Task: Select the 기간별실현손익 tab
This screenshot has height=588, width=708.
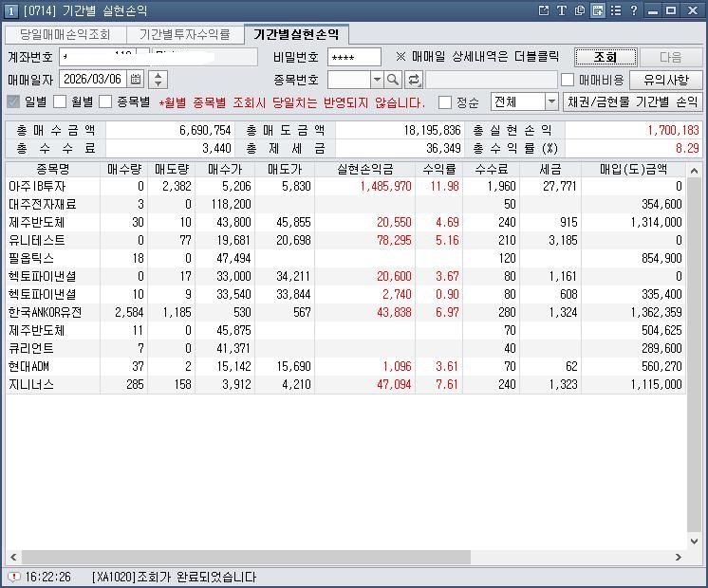Action: 296,34
